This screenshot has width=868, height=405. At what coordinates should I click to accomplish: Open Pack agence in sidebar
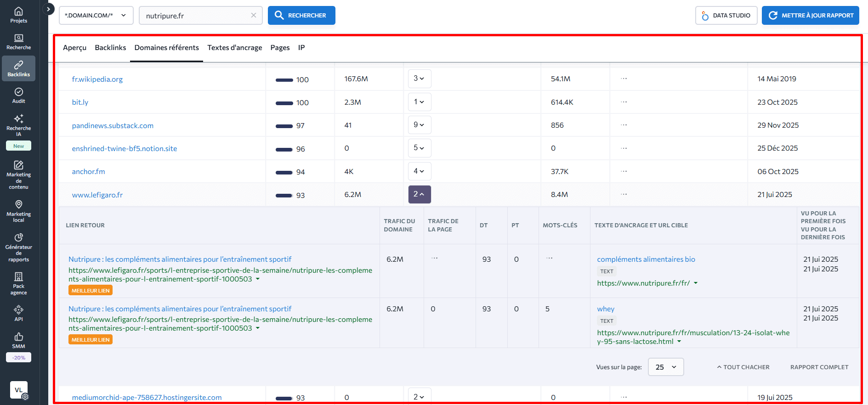(18, 283)
